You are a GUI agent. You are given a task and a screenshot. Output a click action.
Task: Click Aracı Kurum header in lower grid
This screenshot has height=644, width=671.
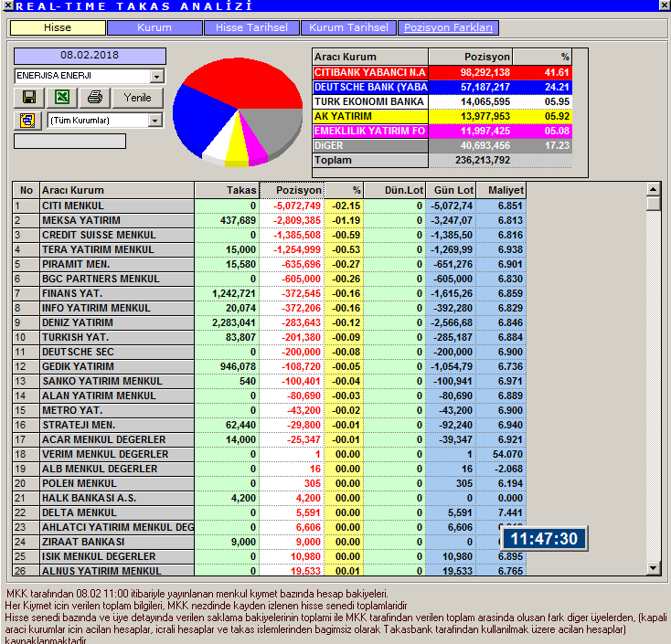point(117,190)
